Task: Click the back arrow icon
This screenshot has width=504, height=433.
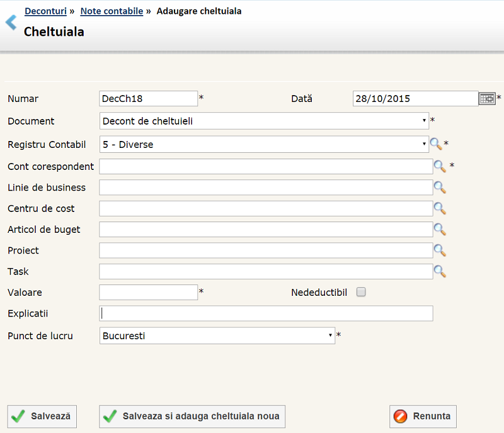Action: coord(11,23)
